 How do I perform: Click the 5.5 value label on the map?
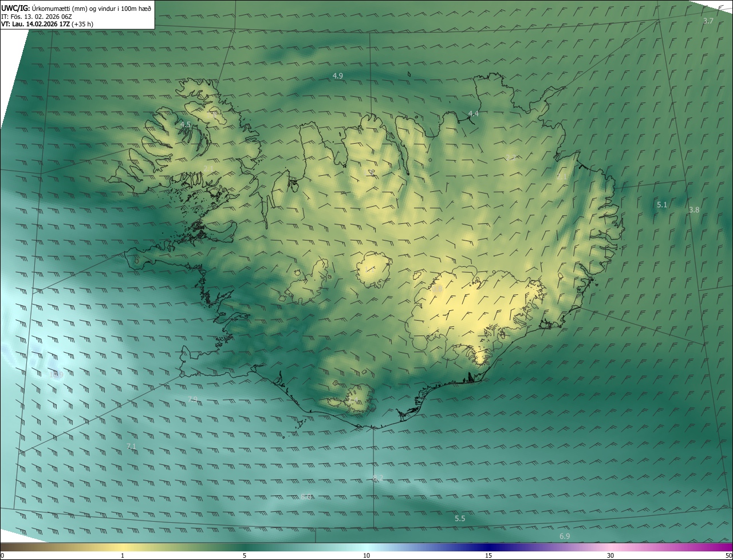tap(460, 518)
